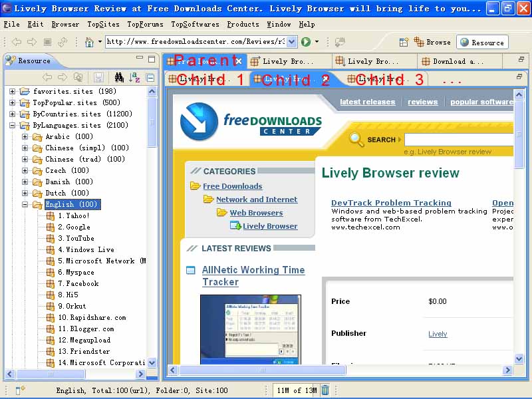Expand the Danish (100) folder
532x399 pixels.
click(25, 182)
